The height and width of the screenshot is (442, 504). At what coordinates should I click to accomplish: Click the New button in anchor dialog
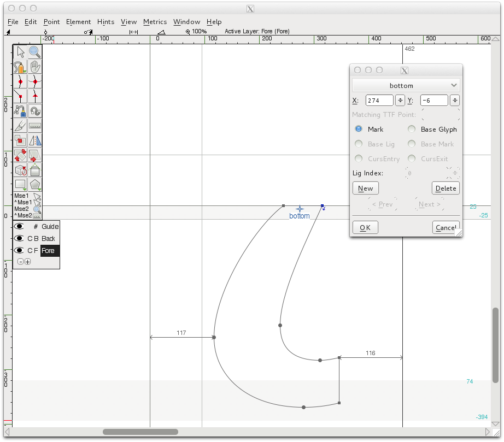(365, 188)
